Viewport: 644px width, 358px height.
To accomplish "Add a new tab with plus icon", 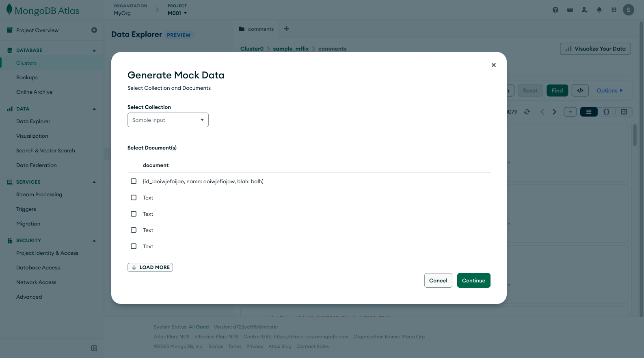I will [287, 29].
